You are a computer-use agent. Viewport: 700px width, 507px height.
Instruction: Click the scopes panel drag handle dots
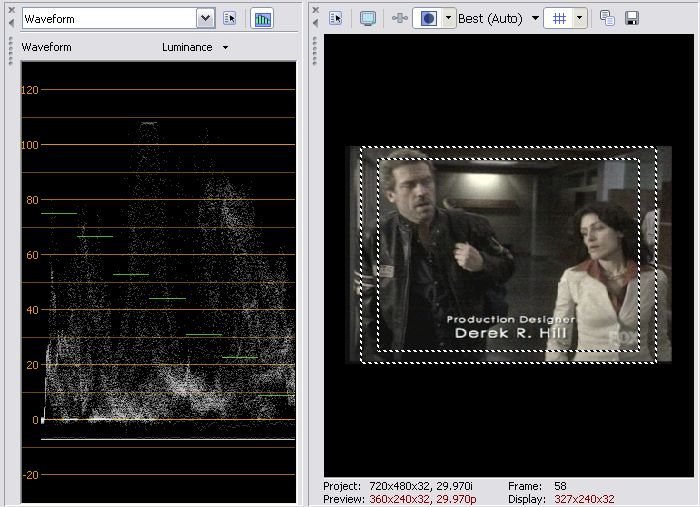click(x=11, y=51)
